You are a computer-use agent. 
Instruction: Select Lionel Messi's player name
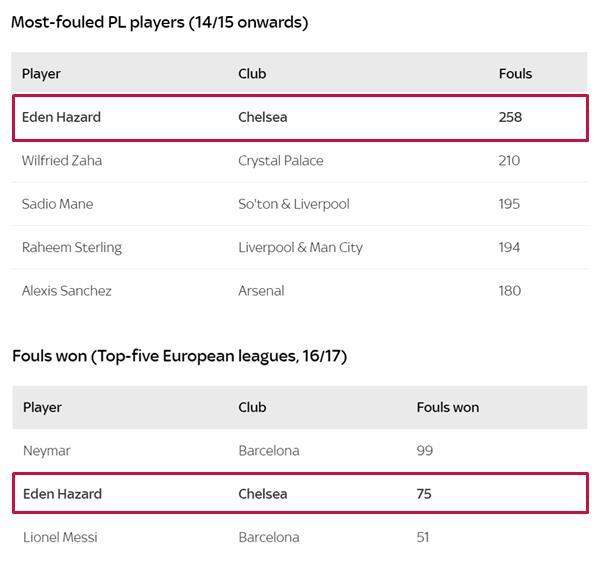(x=60, y=538)
